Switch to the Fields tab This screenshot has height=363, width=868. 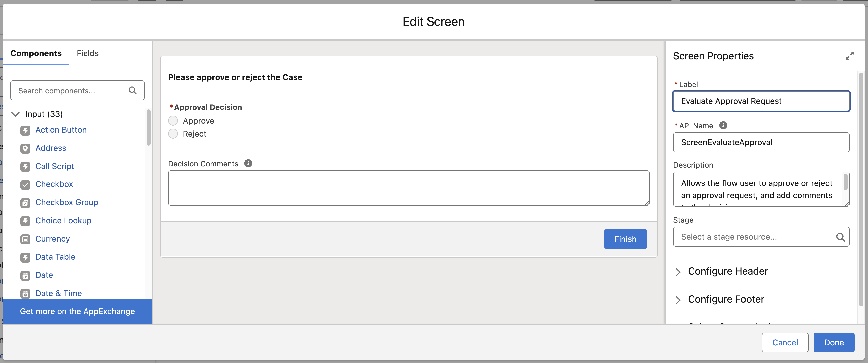pyautogui.click(x=87, y=53)
